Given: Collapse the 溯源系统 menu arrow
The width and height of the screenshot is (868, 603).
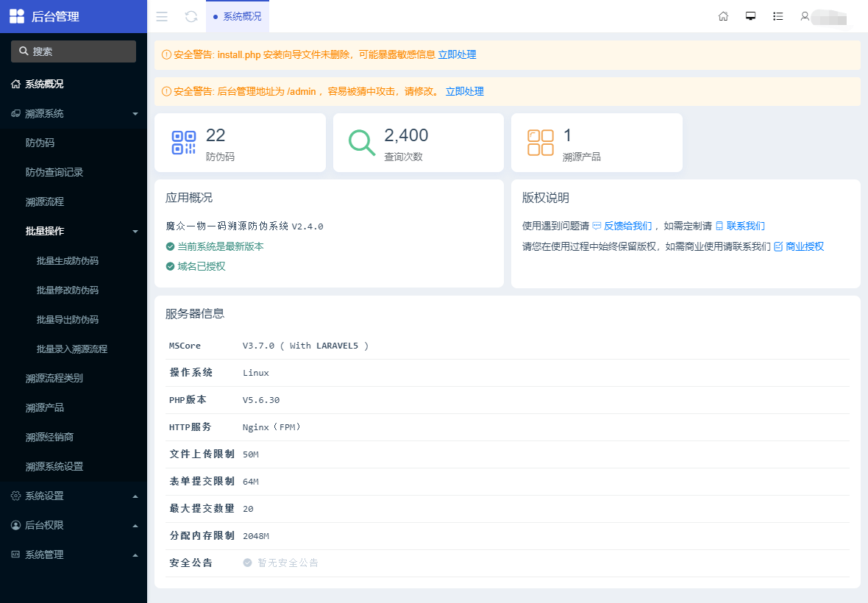Looking at the screenshot, I should tap(135, 114).
